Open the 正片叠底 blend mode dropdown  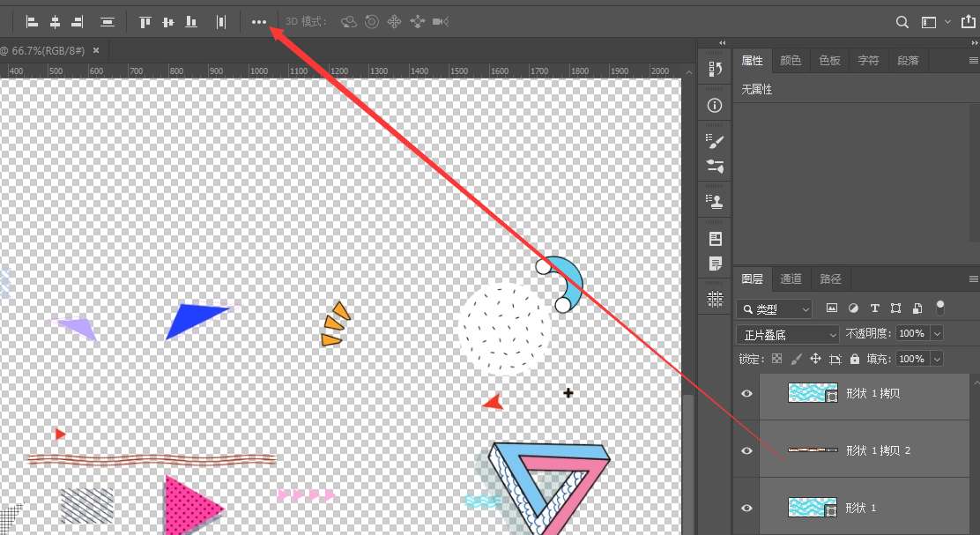pyautogui.click(x=788, y=335)
